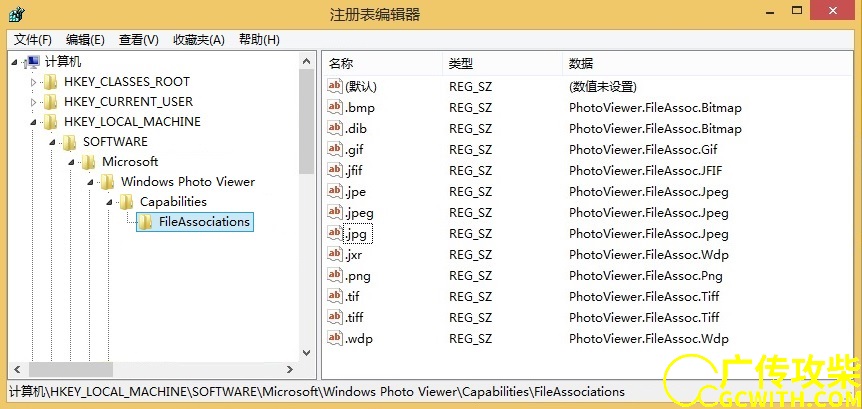The width and height of the screenshot is (862, 409).
Task: Click the computer icon at tree root
Action: coord(32,62)
